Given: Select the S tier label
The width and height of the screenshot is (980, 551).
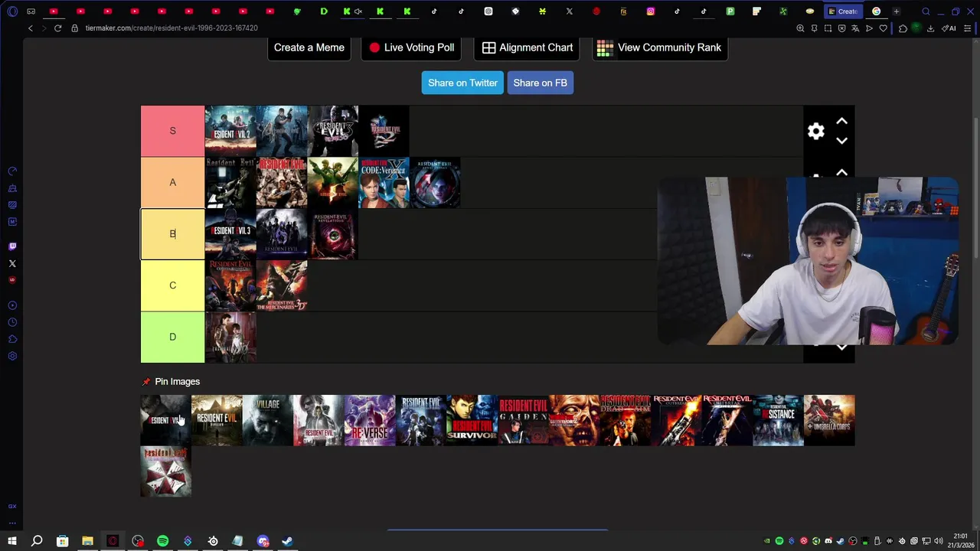Looking at the screenshot, I should coord(172,131).
